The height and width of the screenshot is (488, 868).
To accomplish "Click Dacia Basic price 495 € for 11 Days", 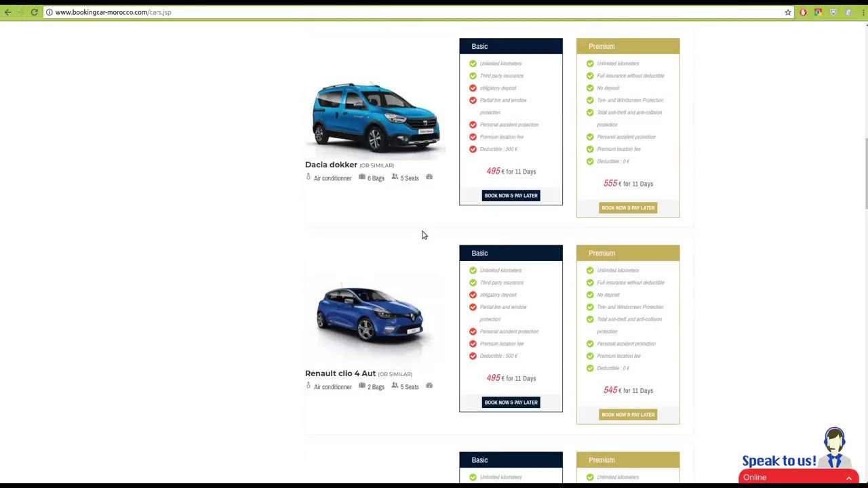I will pyautogui.click(x=511, y=171).
